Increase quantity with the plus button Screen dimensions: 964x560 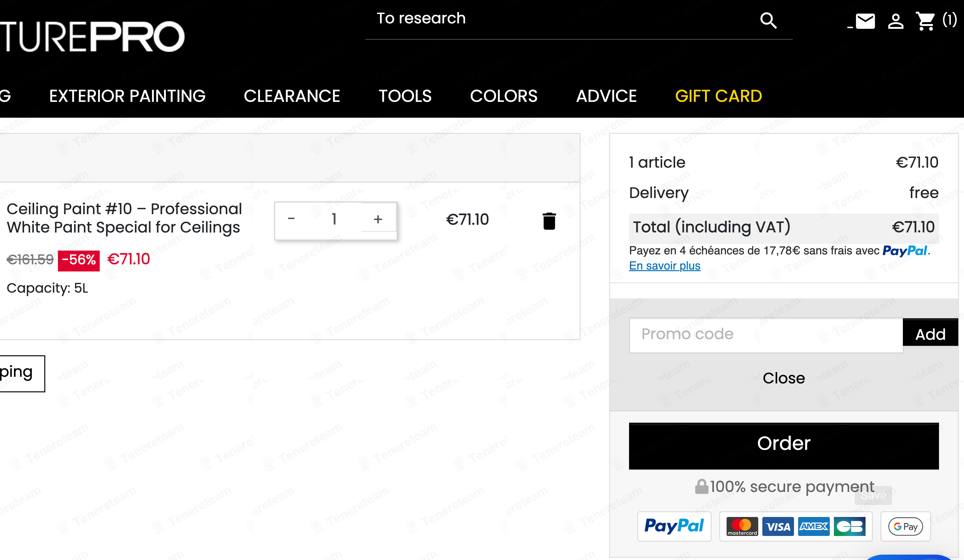pyautogui.click(x=378, y=219)
